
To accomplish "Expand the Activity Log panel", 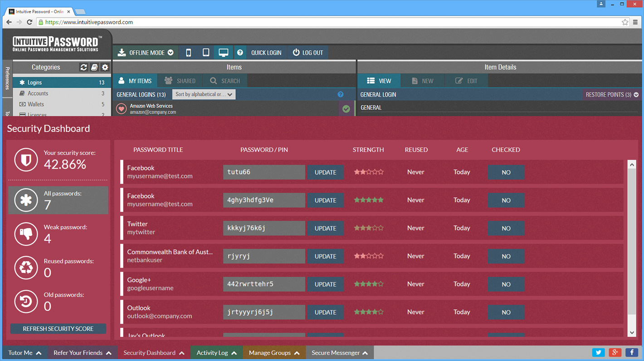I will click(x=217, y=353).
